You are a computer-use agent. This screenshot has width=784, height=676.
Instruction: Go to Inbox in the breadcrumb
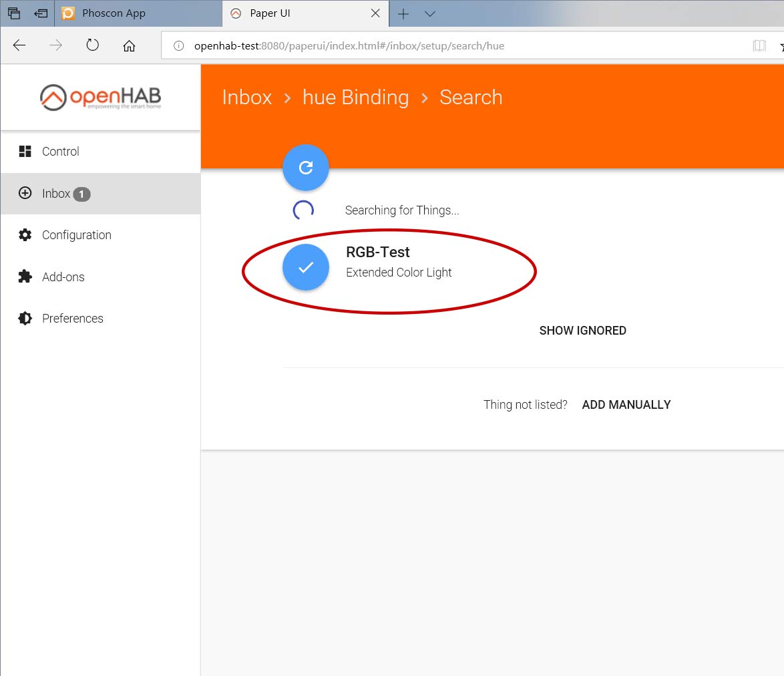247,97
